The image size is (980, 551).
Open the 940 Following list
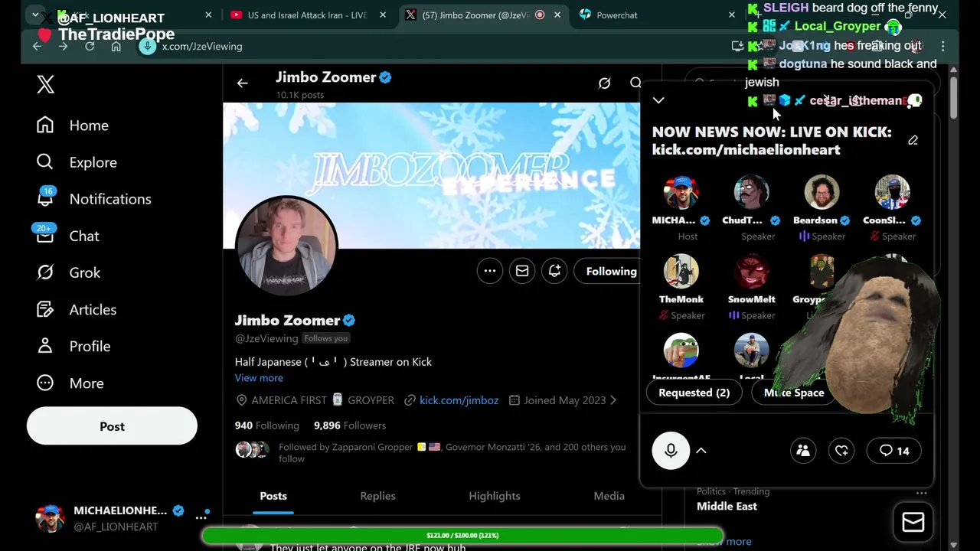point(266,425)
